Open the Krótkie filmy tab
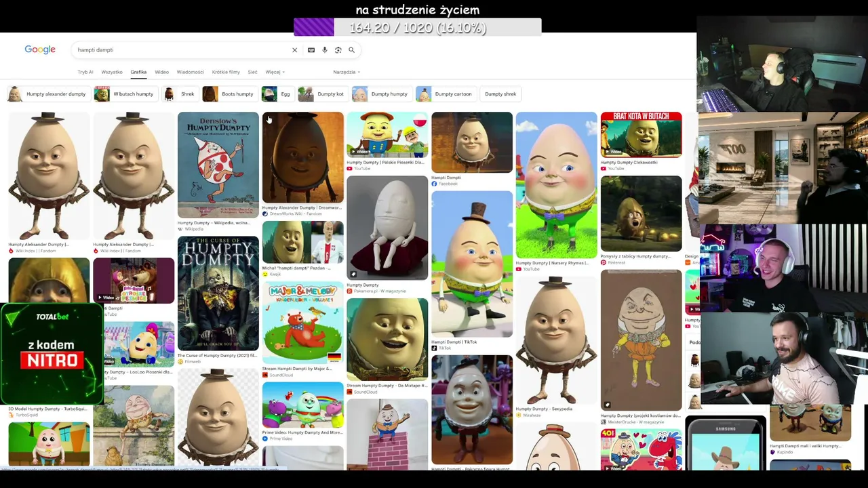This screenshot has width=868, height=488. 226,72
